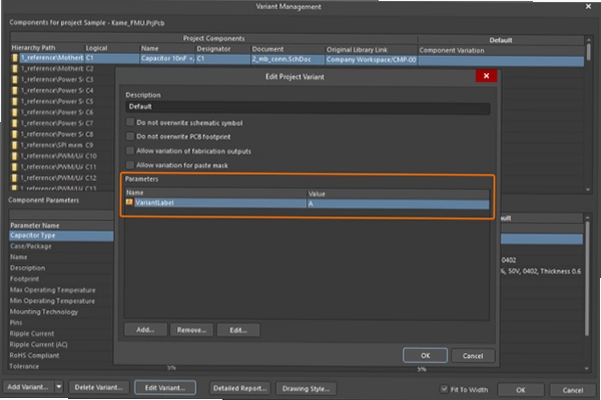
Task: Toggle Allow variation of fabrication outputs
Action: (130, 151)
